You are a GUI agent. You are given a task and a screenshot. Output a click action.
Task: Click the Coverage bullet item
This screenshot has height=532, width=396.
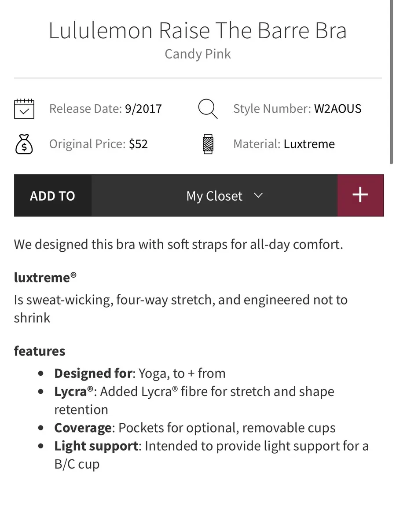click(195, 428)
